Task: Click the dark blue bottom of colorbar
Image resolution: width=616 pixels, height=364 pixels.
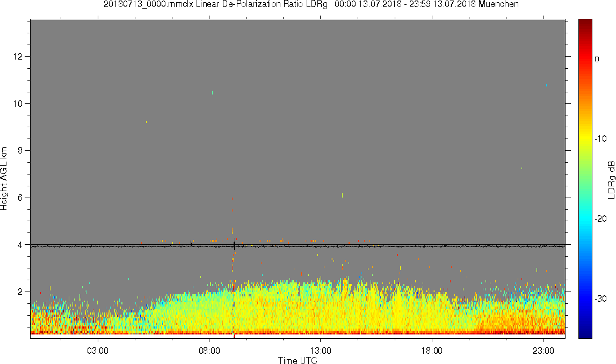Action: 585,335
